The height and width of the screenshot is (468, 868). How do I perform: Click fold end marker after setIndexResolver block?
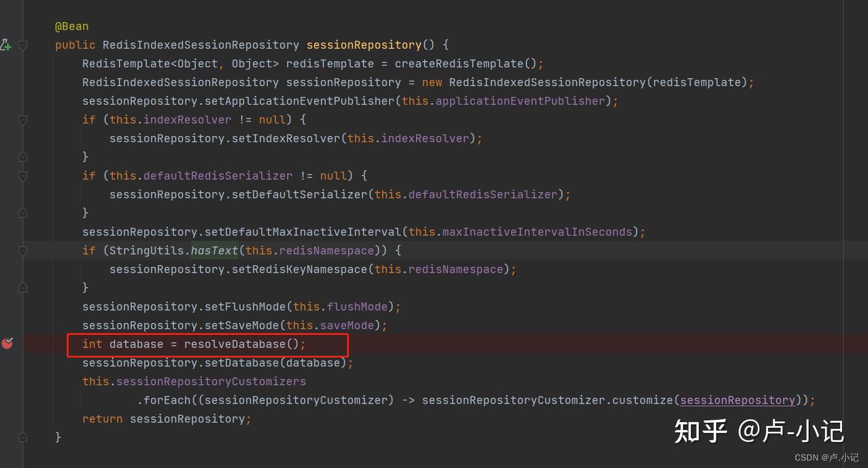point(23,156)
